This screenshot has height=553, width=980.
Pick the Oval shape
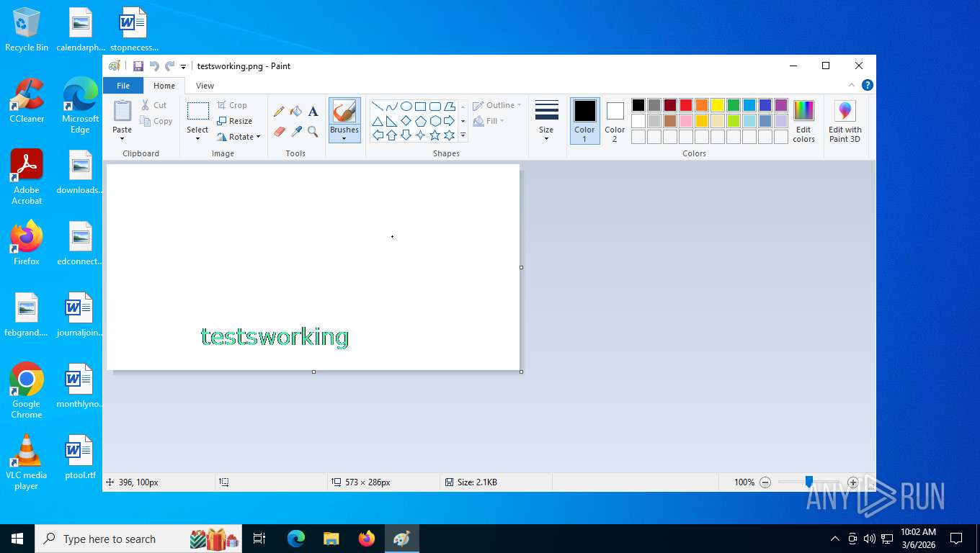pos(406,107)
